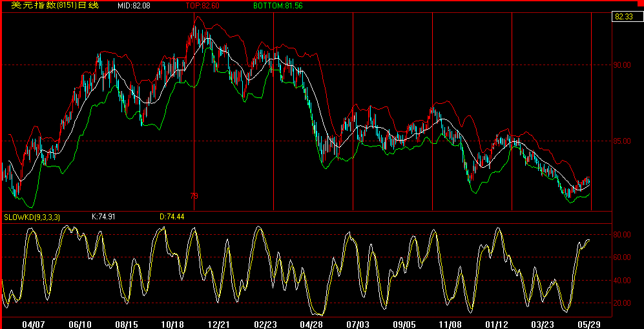Viewport: 644px width, 329px height.
Task: Click the 40.00 oscillator axis label
Action: pyautogui.click(x=623, y=280)
